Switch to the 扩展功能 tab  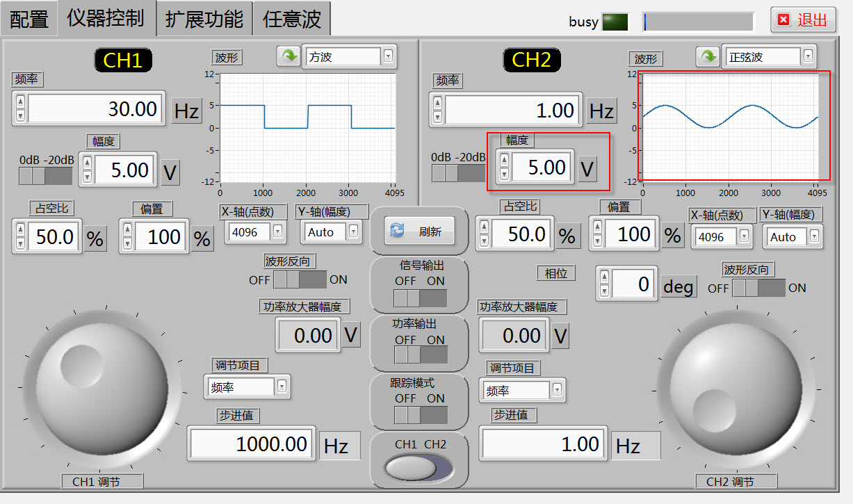204,18
